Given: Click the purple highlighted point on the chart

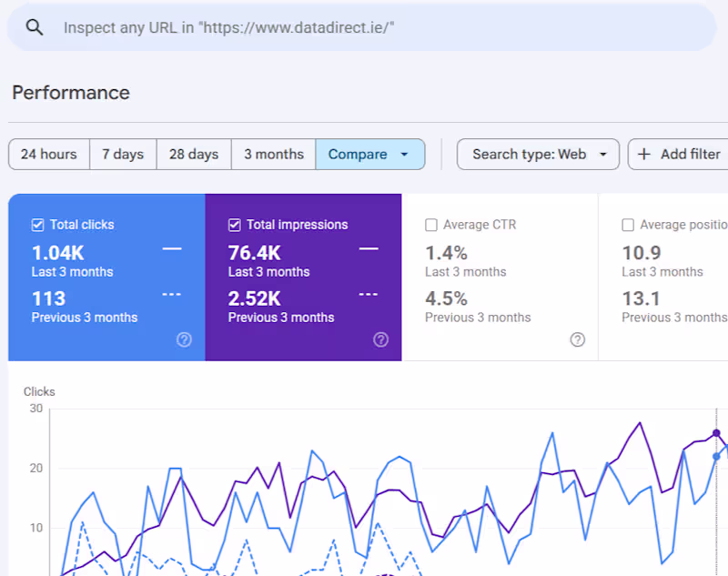Looking at the screenshot, I should point(716,433).
